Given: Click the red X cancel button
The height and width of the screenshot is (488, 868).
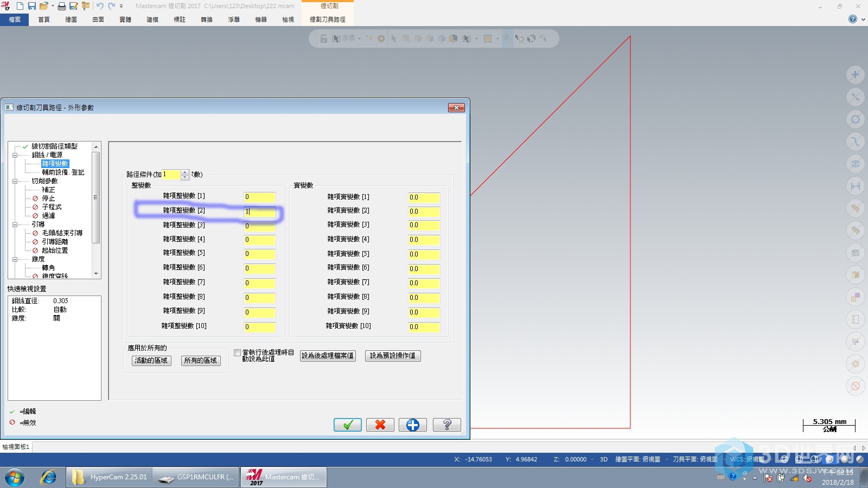Looking at the screenshot, I should [x=380, y=425].
